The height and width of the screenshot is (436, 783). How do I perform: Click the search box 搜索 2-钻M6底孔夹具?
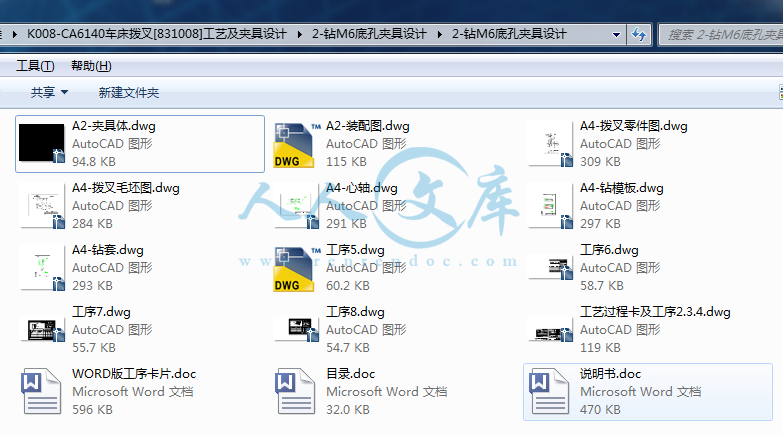[721, 34]
